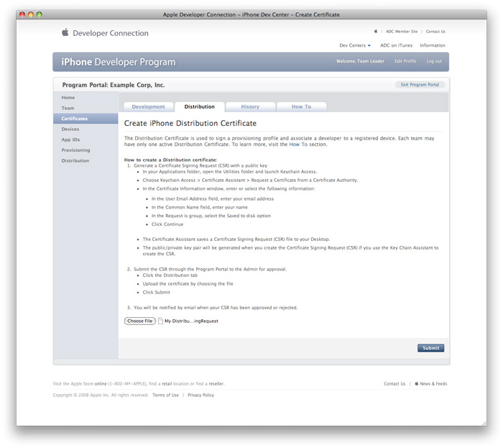Click the Choose File button
This screenshot has width=503, height=448.
[140, 321]
